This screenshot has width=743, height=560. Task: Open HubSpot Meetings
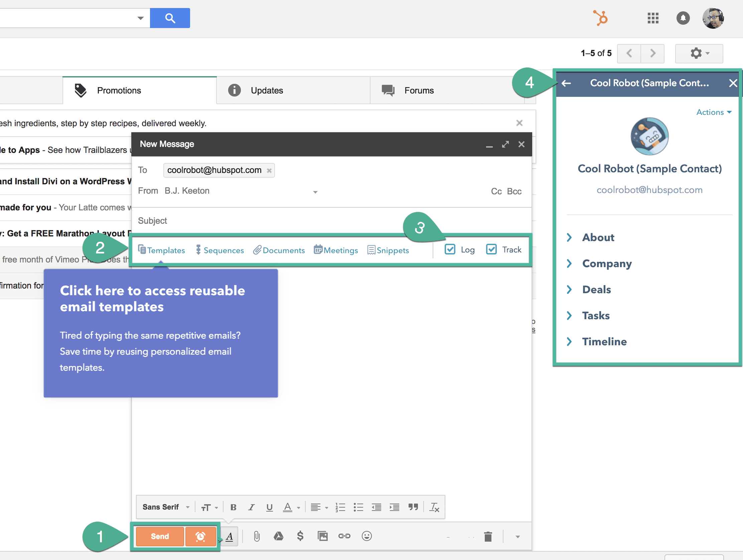[336, 250]
